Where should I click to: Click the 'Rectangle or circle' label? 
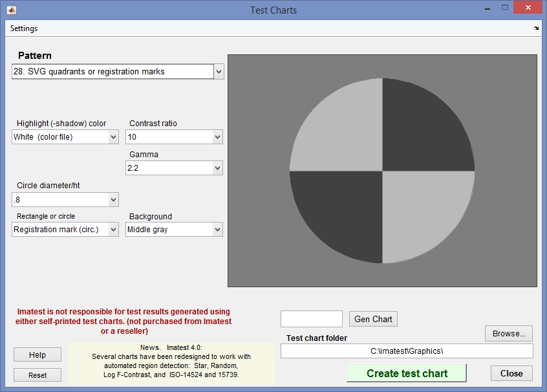[x=46, y=216]
